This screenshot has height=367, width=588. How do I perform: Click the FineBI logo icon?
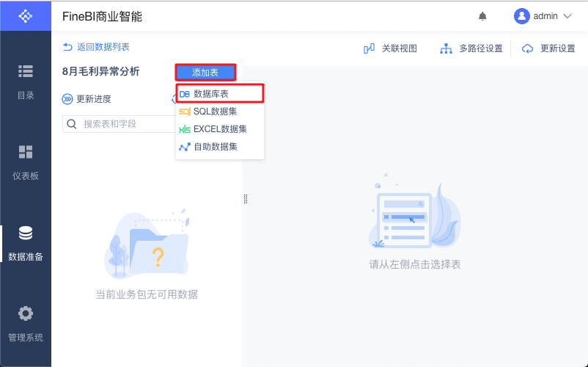[x=26, y=15]
